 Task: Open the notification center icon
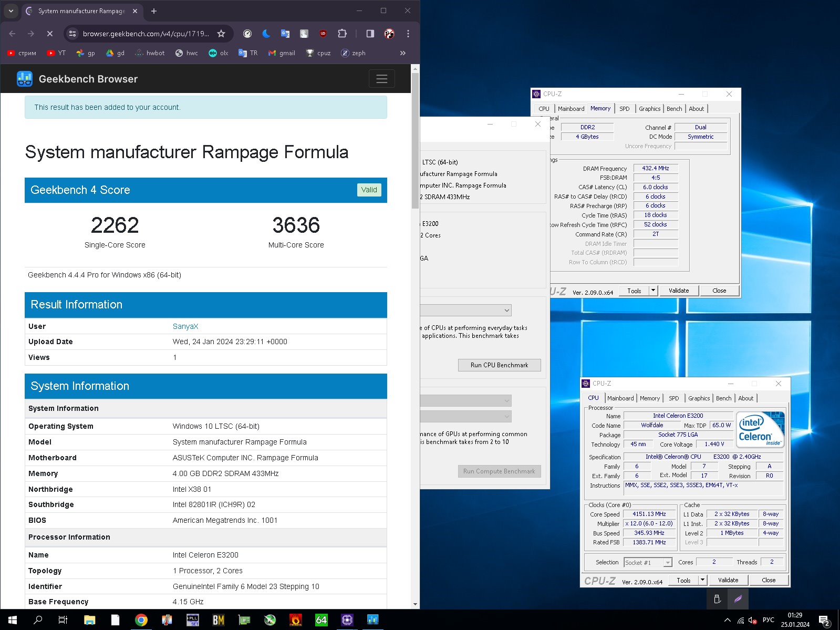(824, 620)
